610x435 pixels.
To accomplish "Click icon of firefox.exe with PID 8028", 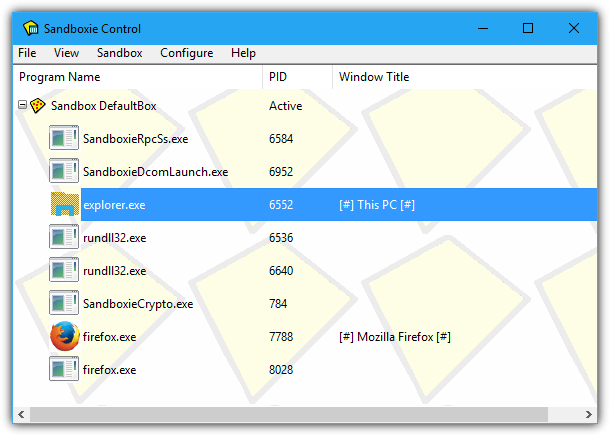I will (64, 370).
